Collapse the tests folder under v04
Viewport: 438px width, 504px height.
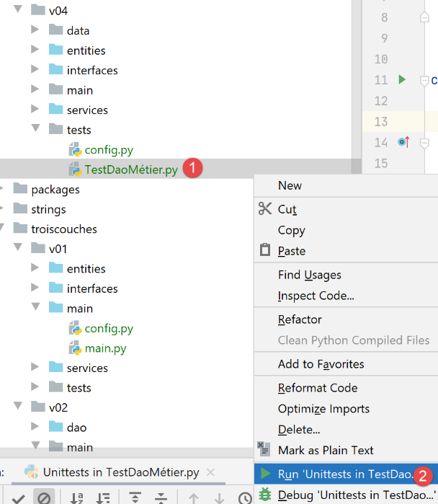[x=35, y=130]
